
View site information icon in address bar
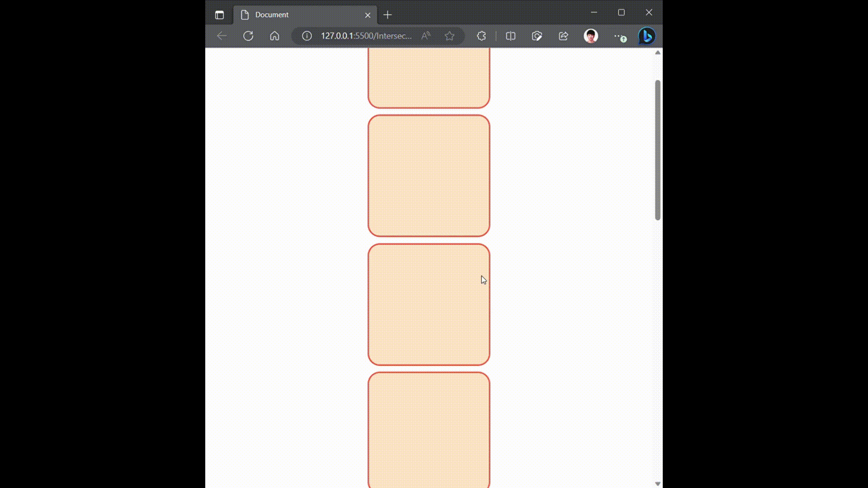[307, 36]
